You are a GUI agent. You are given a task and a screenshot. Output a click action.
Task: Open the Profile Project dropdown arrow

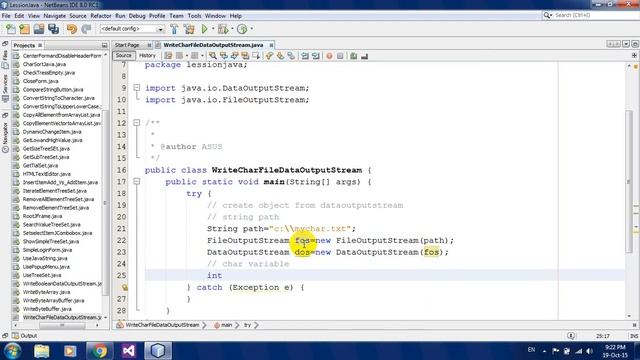tap(251, 29)
